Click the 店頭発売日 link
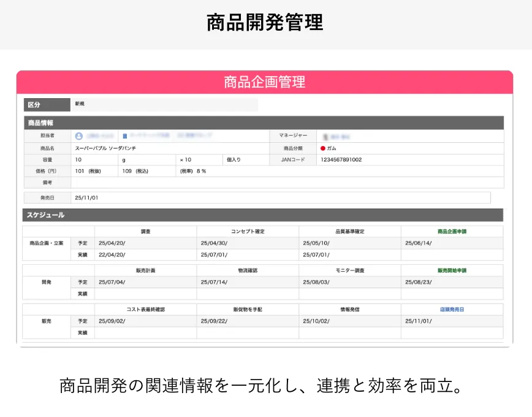This screenshot has width=532, height=417. [x=451, y=310]
